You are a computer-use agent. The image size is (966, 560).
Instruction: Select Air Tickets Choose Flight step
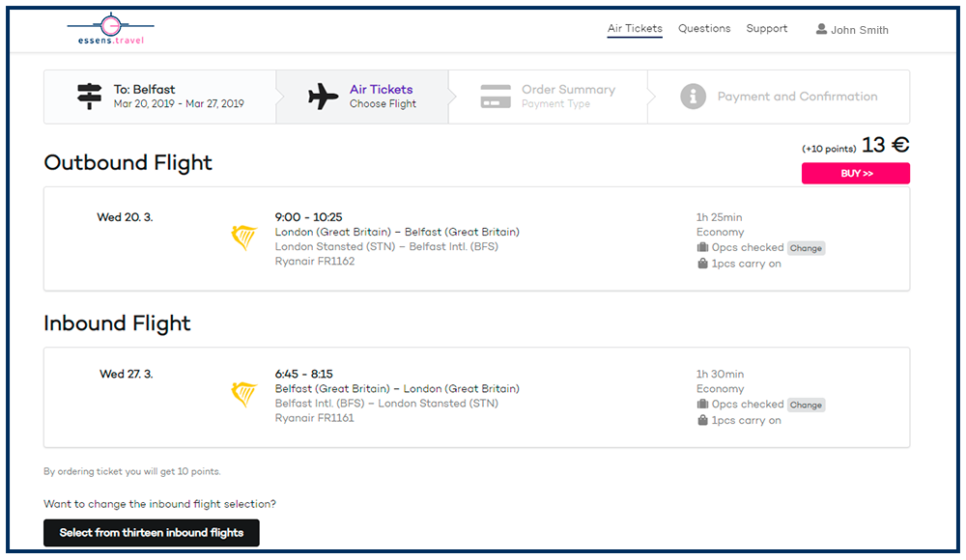point(362,97)
